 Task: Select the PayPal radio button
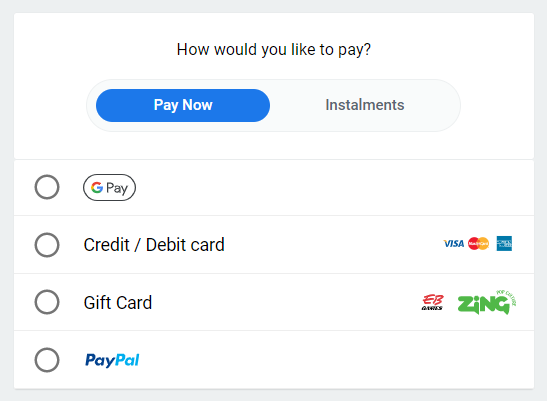coord(47,360)
